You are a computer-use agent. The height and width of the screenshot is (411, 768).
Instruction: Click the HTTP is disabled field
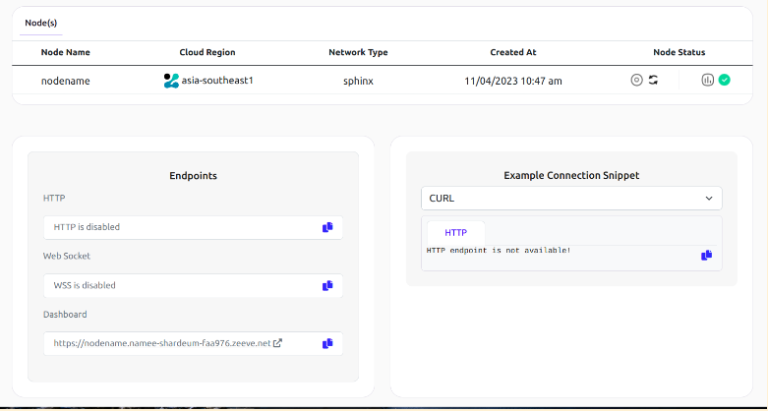[x=180, y=227]
